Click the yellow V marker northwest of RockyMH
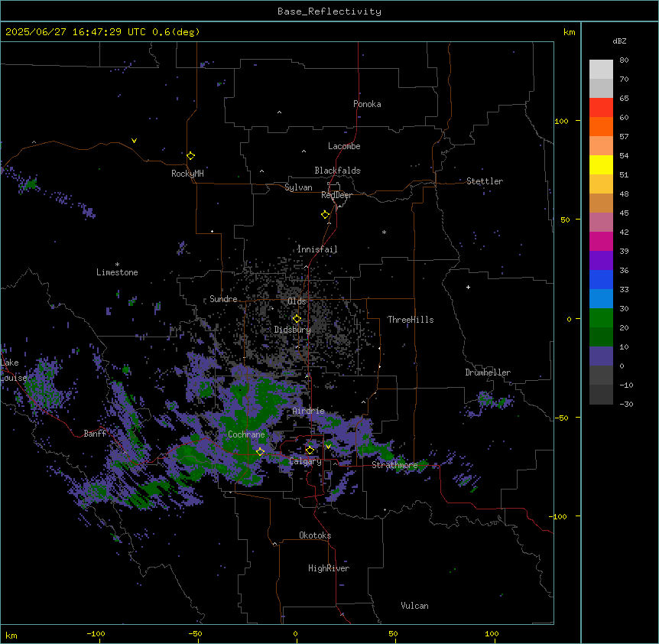Screen dimensions: 659x644 point(134,141)
